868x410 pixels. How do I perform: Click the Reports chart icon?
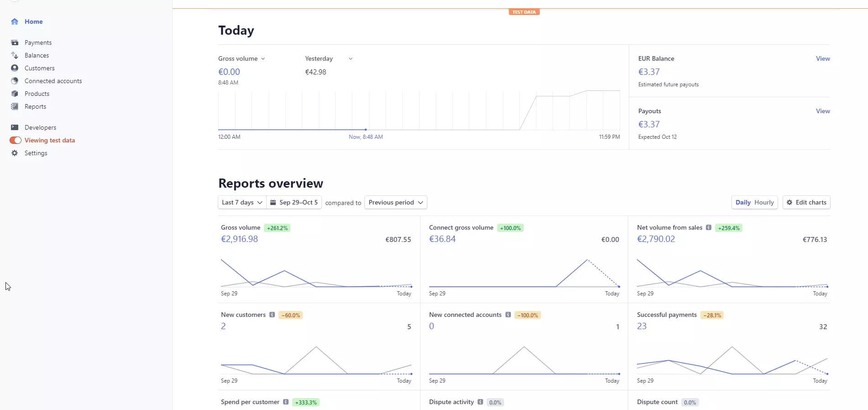(15, 106)
